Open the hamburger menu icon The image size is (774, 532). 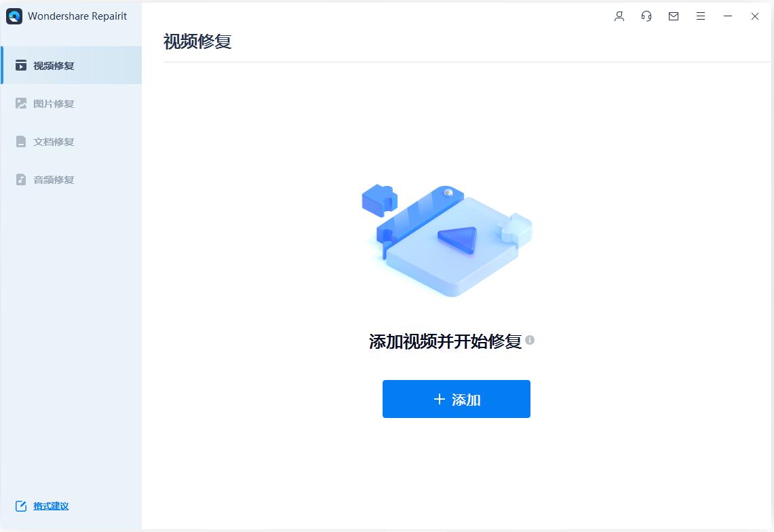[701, 16]
